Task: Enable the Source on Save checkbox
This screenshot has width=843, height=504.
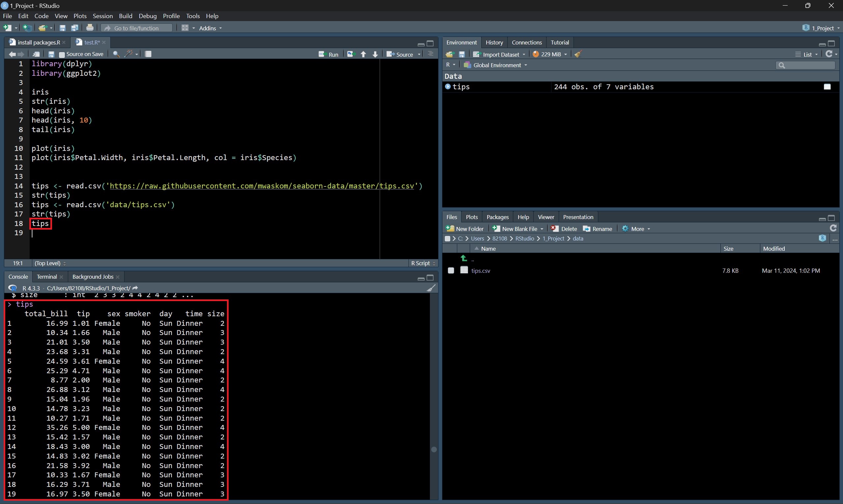Action: pos(62,54)
